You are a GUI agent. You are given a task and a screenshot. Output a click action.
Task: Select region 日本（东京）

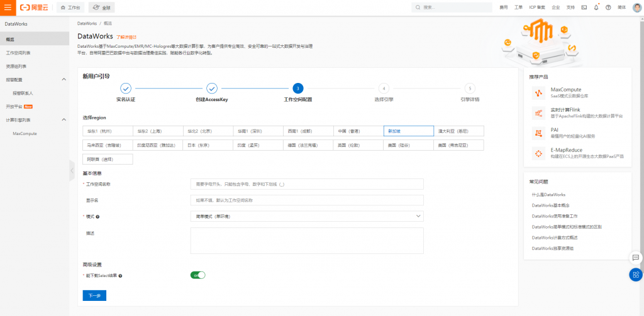pyautogui.click(x=208, y=145)
